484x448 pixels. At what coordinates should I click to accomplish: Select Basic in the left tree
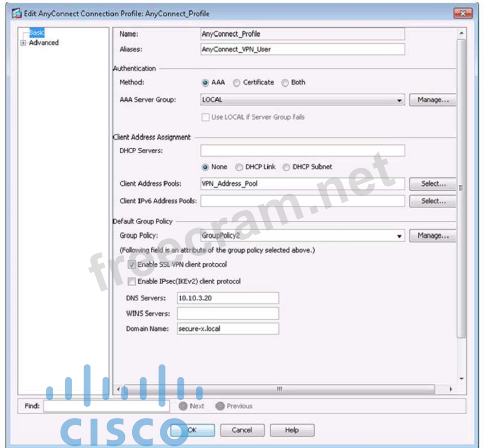click(x=37, y=33)
